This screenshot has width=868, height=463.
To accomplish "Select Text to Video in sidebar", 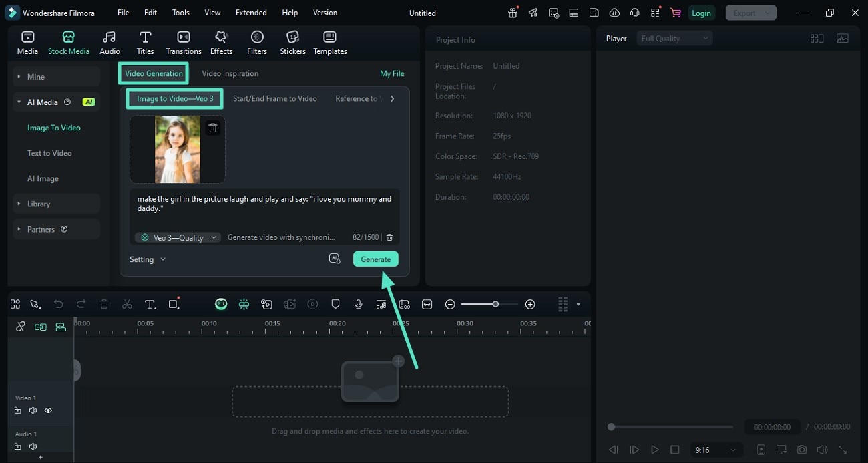I will click(x=49, y=153).
